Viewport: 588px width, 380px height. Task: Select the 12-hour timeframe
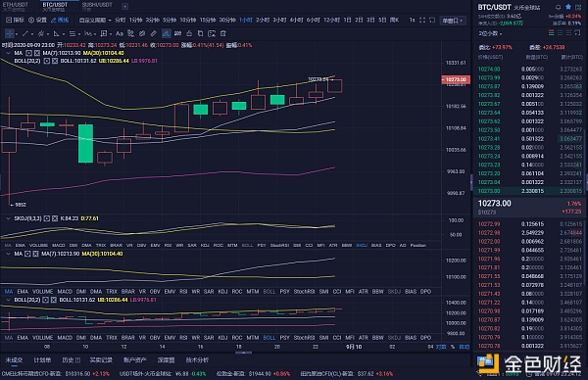[331, 21]
